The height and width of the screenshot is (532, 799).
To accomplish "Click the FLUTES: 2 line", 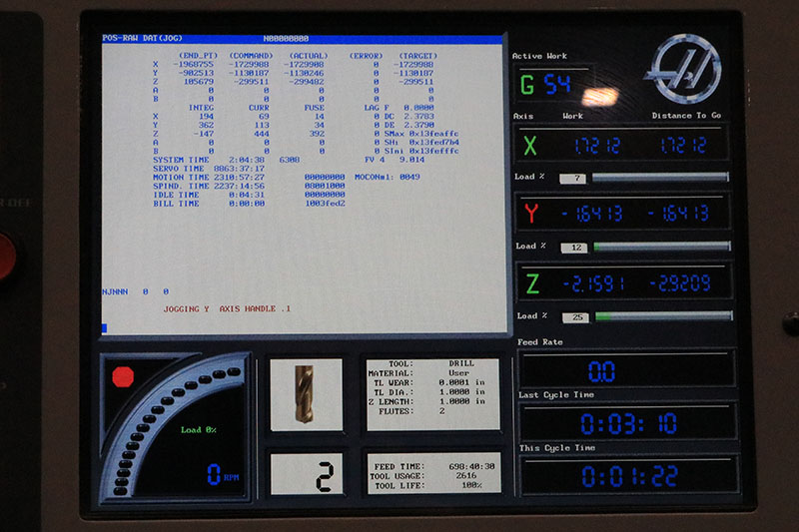I will (411, 411).
